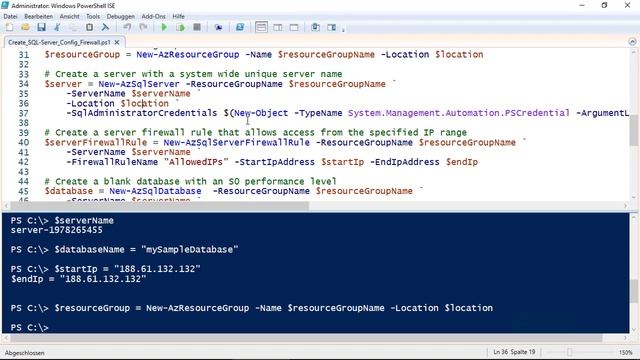
Task: Click the $endIp console line
Action: point(78,279)
